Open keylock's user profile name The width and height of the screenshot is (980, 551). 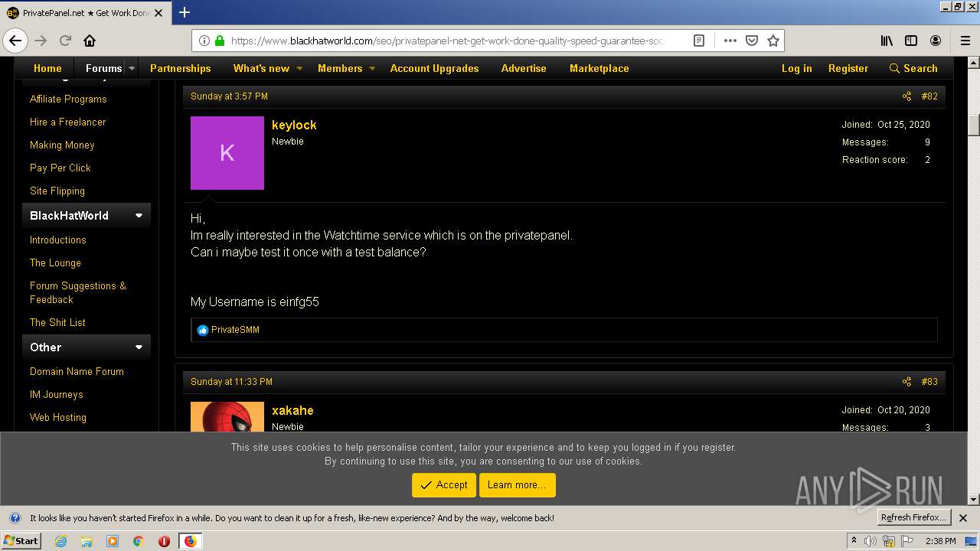[x=294, y=125]
